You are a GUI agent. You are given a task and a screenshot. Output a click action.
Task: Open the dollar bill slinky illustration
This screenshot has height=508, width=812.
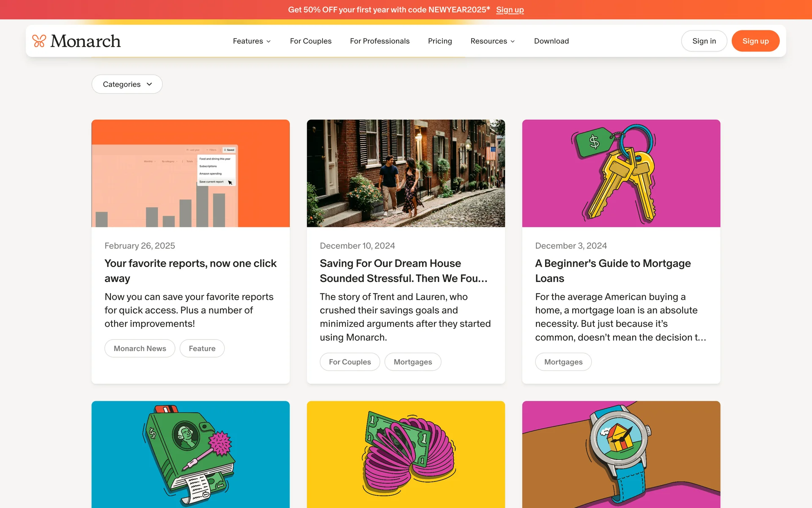(x=406, y=454)
